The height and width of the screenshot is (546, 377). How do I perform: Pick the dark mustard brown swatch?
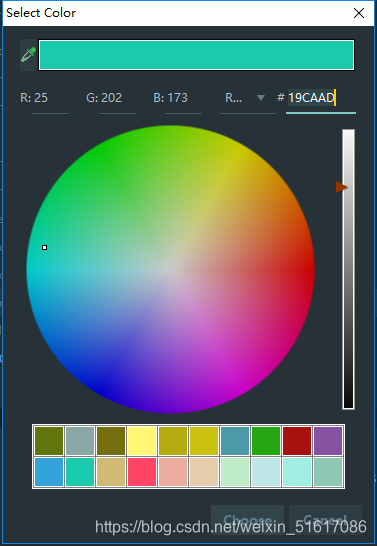tap(111, 441)
